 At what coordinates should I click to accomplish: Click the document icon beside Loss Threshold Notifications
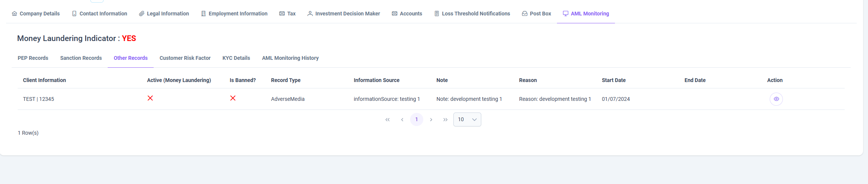click(x=437, y=14)
